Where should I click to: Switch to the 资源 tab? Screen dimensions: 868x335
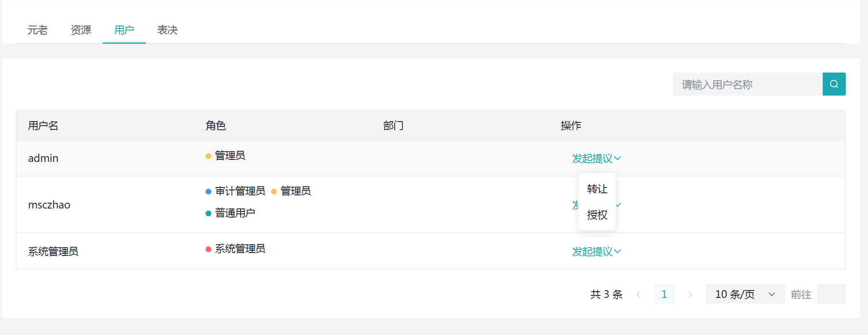point(81,30)
